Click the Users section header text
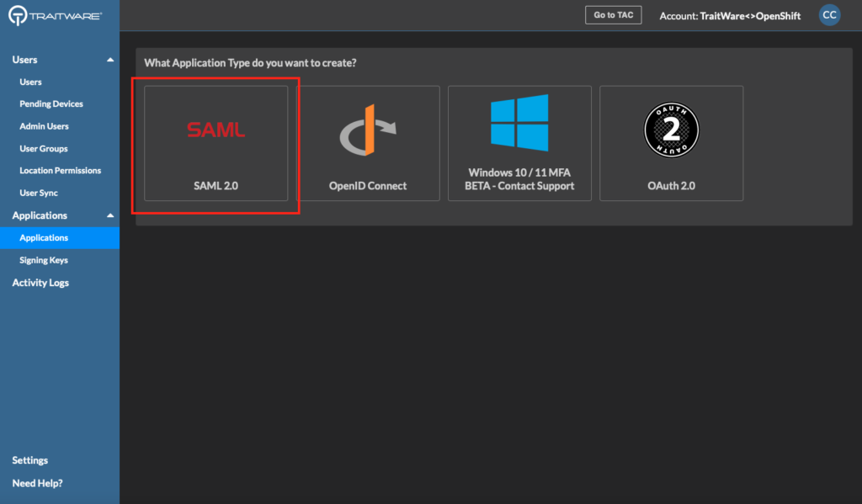The width and height of the screenshot is (862, 504). click(24, 60)
